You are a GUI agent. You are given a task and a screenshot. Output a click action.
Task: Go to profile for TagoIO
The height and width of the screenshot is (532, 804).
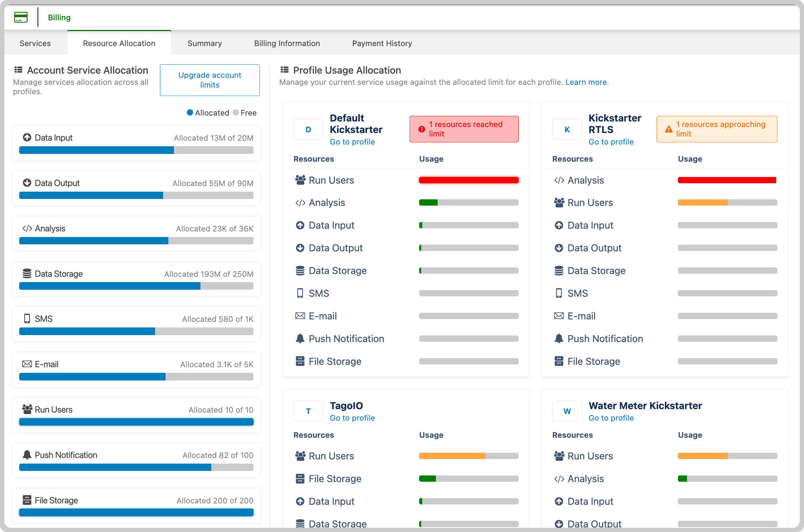[352, 418]
